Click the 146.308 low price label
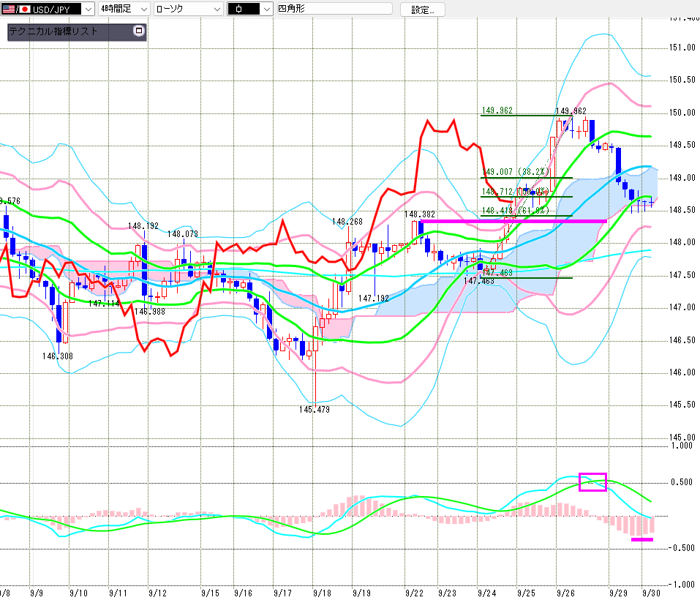The image size is (700, 600). pyautogui.click(x=58, y=356)
